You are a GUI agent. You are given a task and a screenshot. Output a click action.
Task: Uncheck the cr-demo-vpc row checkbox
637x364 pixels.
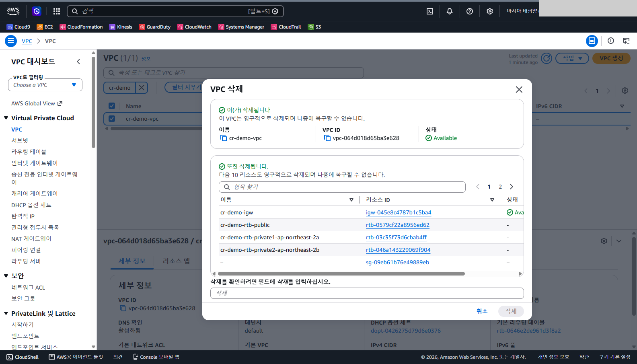[x=112, y=119]
